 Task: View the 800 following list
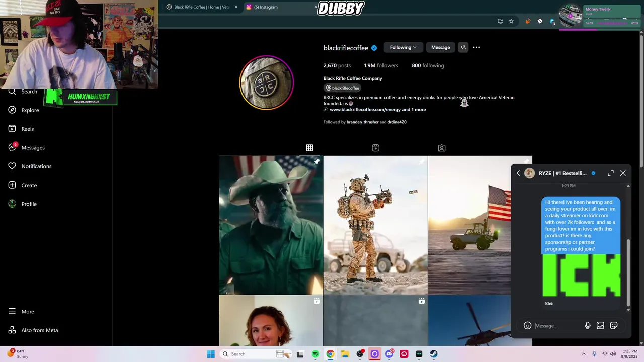point(428,65)
